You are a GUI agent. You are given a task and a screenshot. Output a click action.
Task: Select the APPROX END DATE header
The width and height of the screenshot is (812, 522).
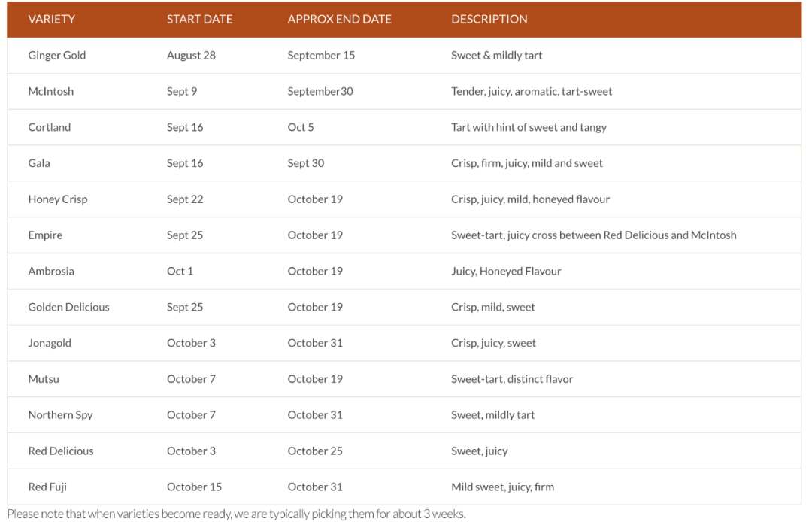(x=339, y=19)
